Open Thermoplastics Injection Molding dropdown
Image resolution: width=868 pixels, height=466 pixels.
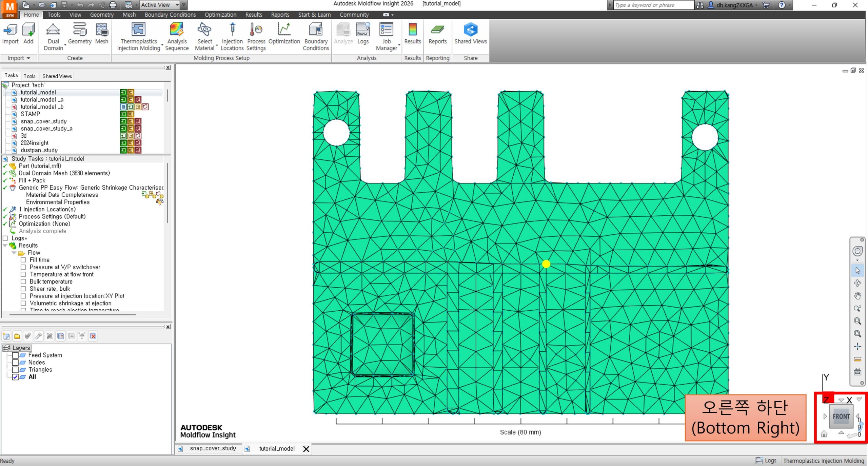(162, 45)
